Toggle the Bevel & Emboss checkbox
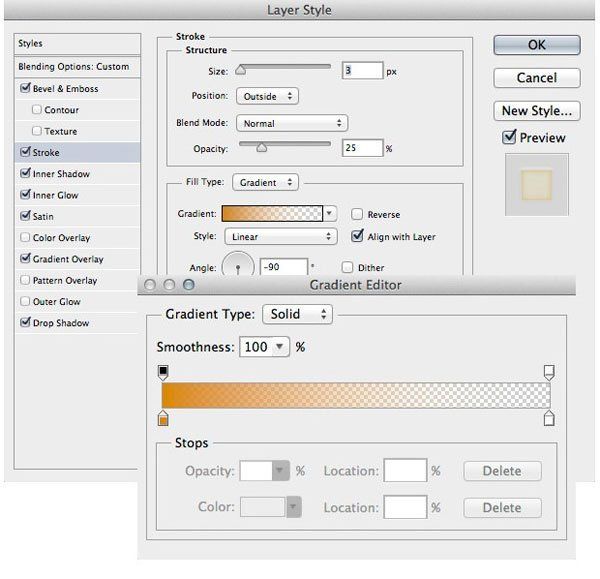The width and height of the screenshot is (600, 579). coord(25,88)
